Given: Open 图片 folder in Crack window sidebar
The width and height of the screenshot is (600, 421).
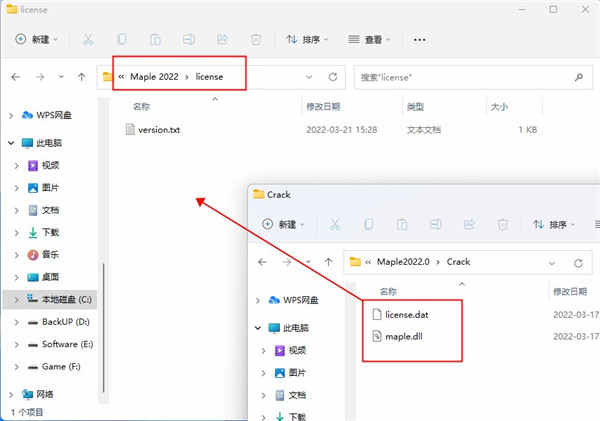Looking at the screenshot, I should (291, 373).
